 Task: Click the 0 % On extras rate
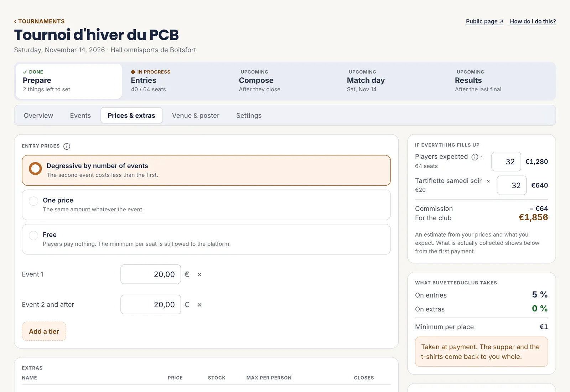click(x=540, y=309)
